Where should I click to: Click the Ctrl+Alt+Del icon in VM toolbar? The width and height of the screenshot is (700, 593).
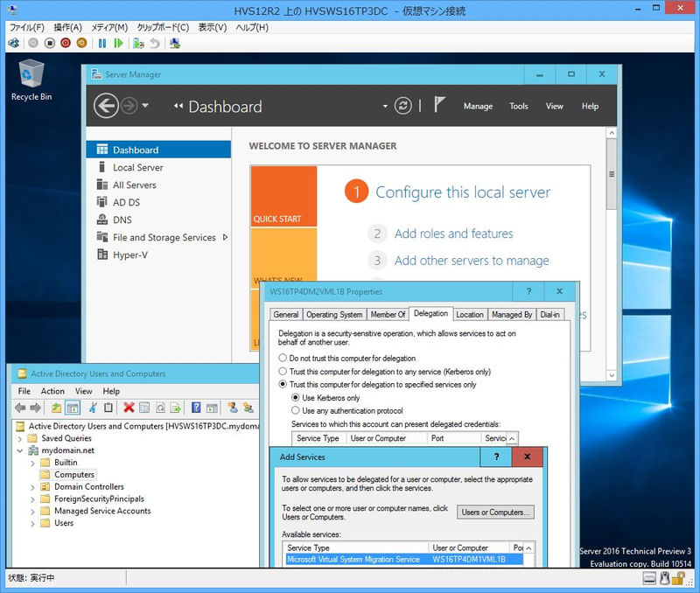(x=14, y=43)
